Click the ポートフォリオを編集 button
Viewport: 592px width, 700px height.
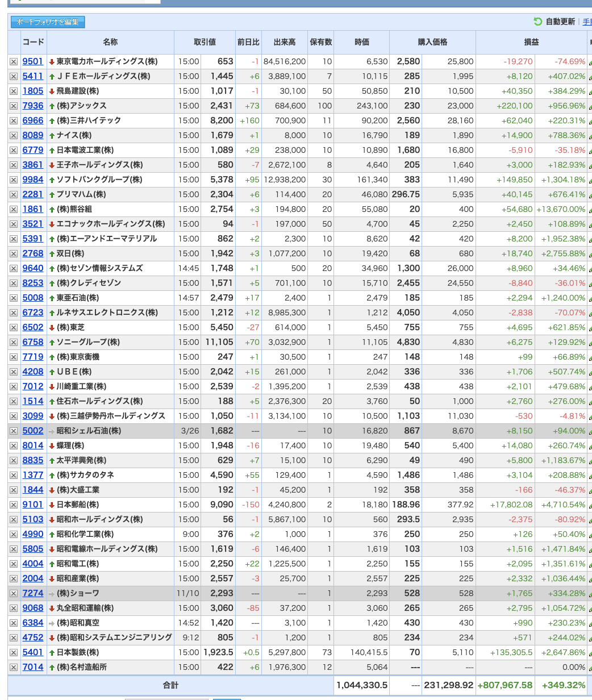[x=48, y=22]
